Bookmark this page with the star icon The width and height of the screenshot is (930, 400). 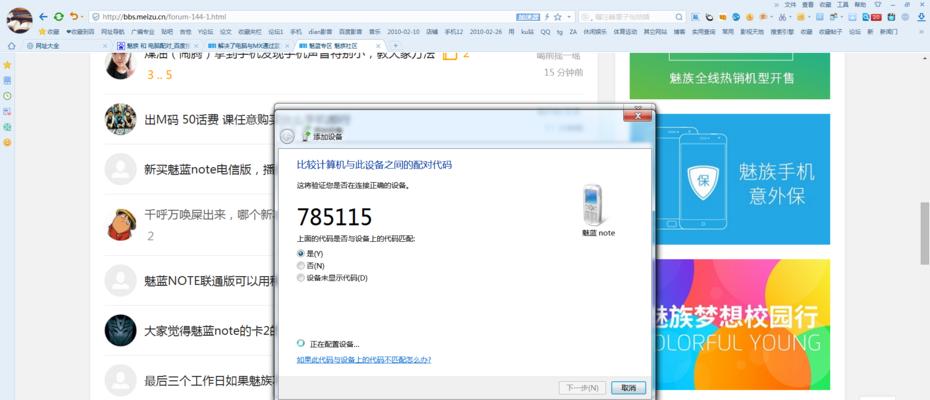[558, 17]
